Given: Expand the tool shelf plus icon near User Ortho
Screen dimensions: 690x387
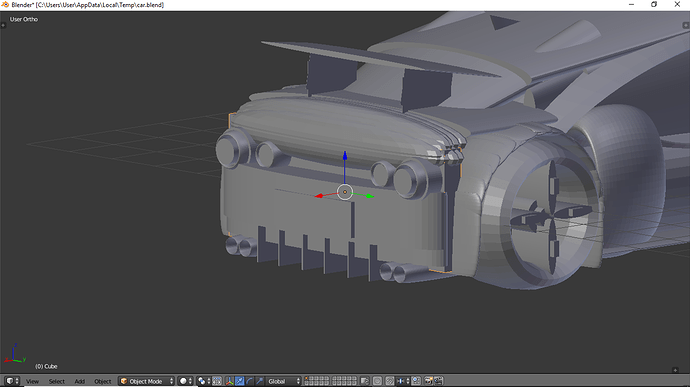Looking at the screenshot, I should [x=3, y=25].
